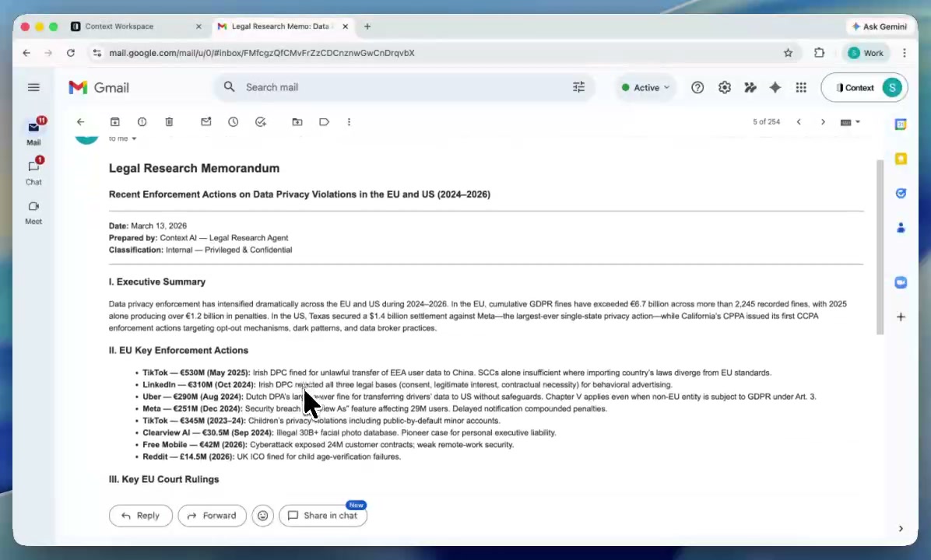
Task: Add this email to Tasks
Action: [x=261, y=121]
